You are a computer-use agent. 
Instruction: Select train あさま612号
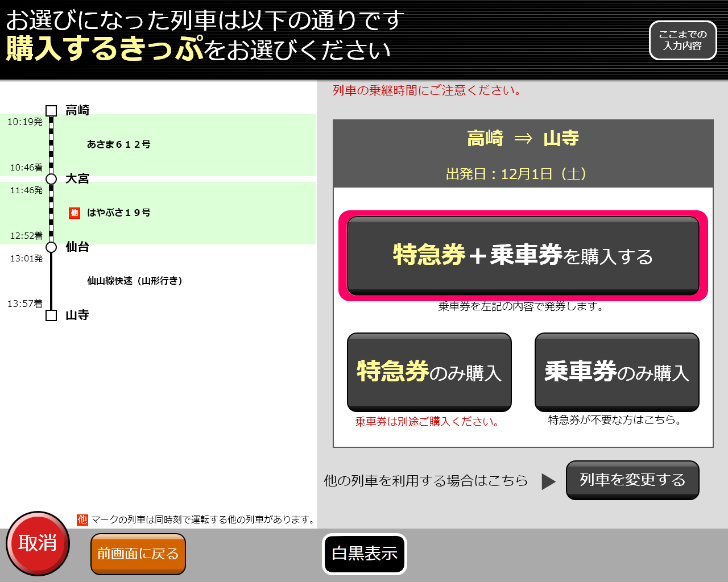[x=119, y=144]
